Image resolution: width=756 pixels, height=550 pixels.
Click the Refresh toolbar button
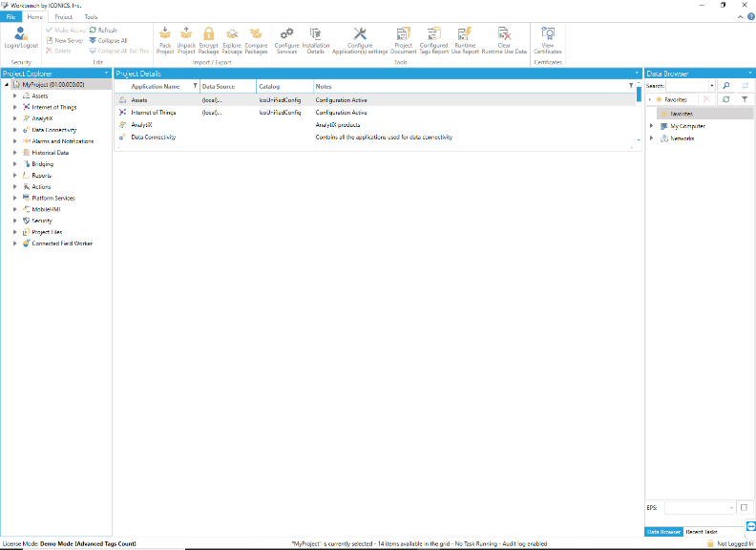pyautogui.click(x=103, y=30)
